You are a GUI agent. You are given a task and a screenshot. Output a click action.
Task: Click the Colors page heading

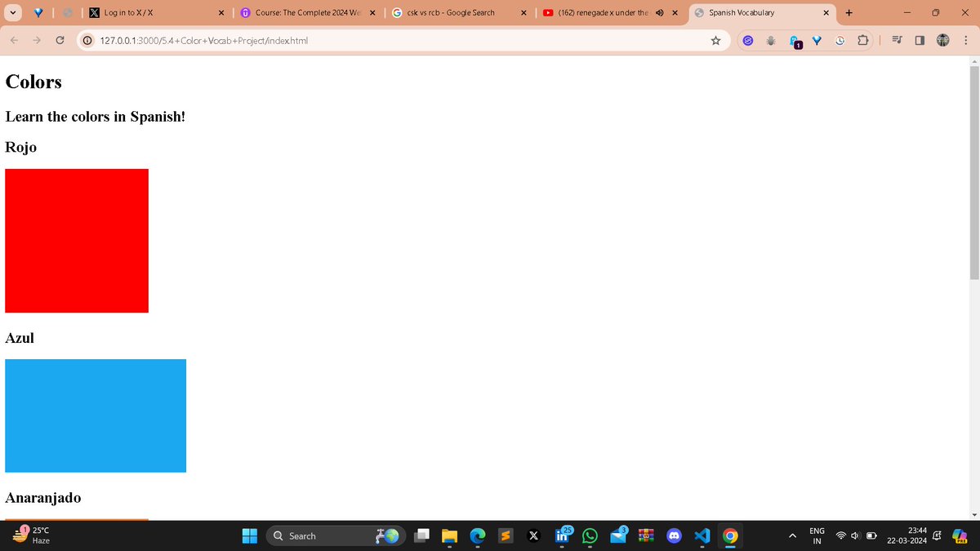(x=33, y=82)
